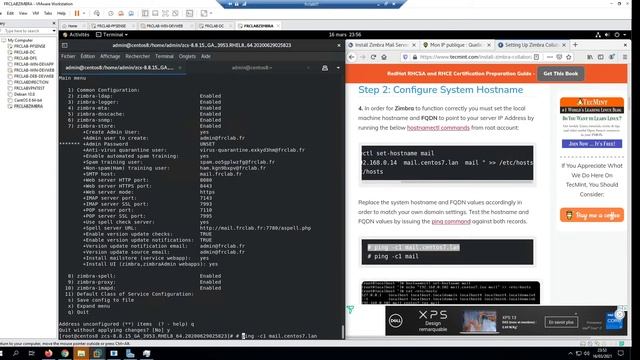The height and width of the screenshot is (360, 640).
Task: Select FRCLAB-WIN-DEVWEB in the library tree
Action: [x=34, y=70]
